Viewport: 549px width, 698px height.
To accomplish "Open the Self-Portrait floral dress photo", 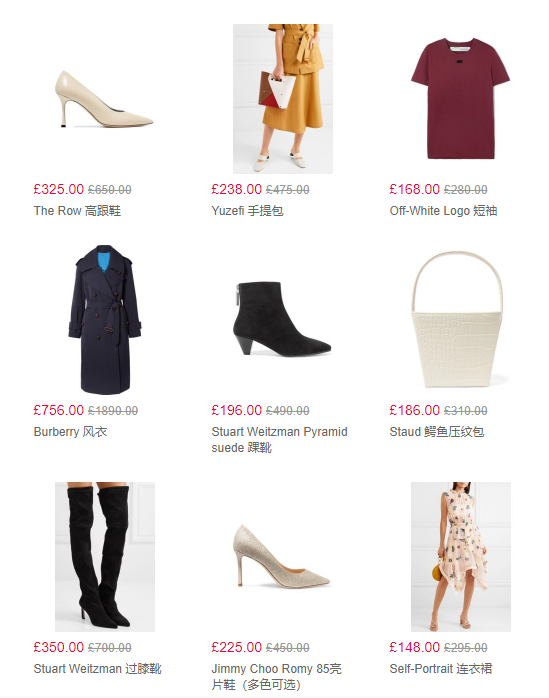I will pos(460,556).
